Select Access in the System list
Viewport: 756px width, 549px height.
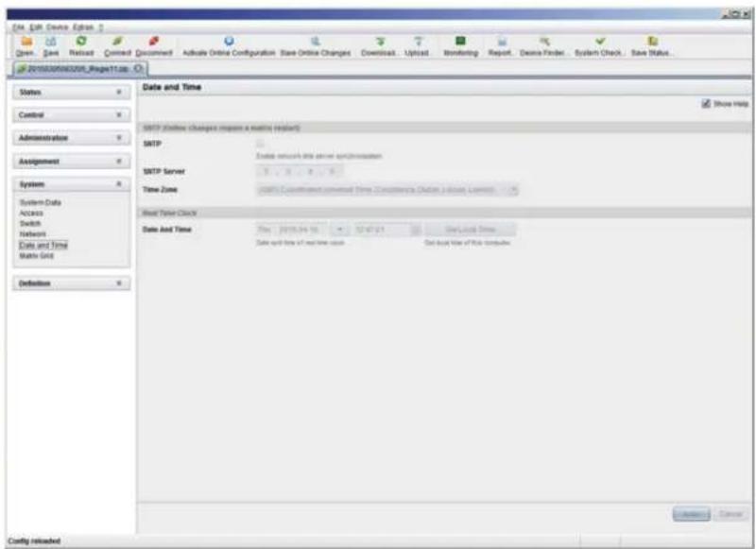[31, 213]
